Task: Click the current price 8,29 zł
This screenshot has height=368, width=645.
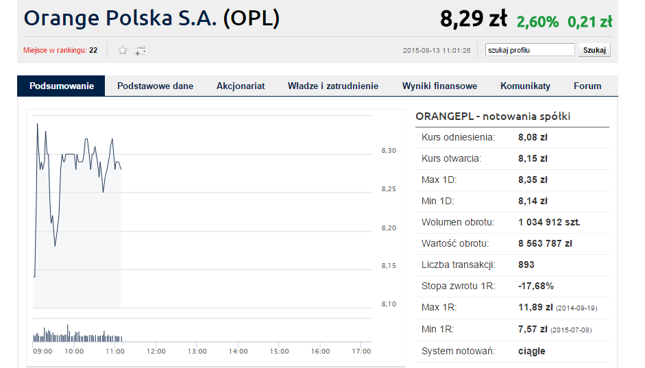Action: (x=473, y=19)
